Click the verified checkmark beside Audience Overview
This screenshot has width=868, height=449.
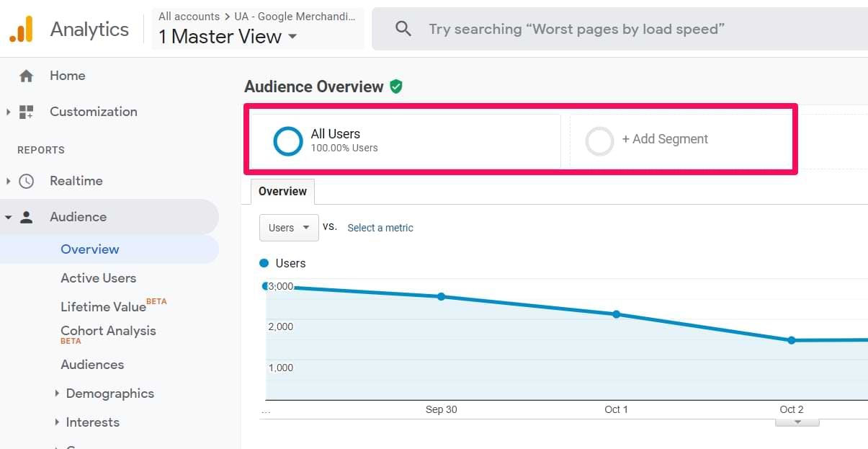pyautogui.click(x=396, y=86)
